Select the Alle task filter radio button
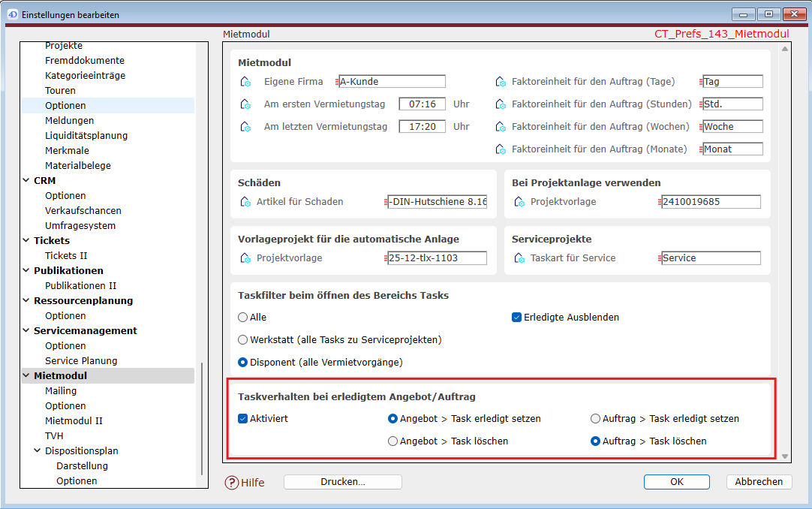The width and height of the screenshot is (812, 509). coord(242,318)
